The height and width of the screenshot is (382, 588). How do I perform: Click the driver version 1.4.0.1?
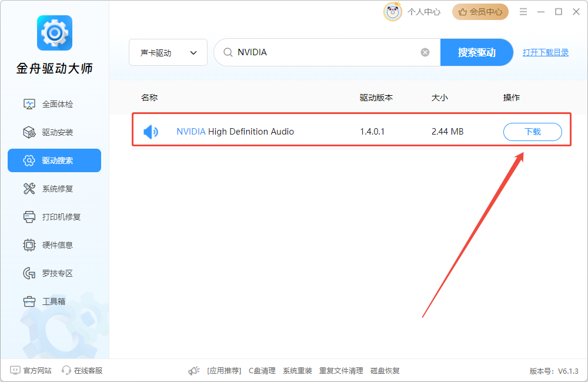[x=372, y=132]
